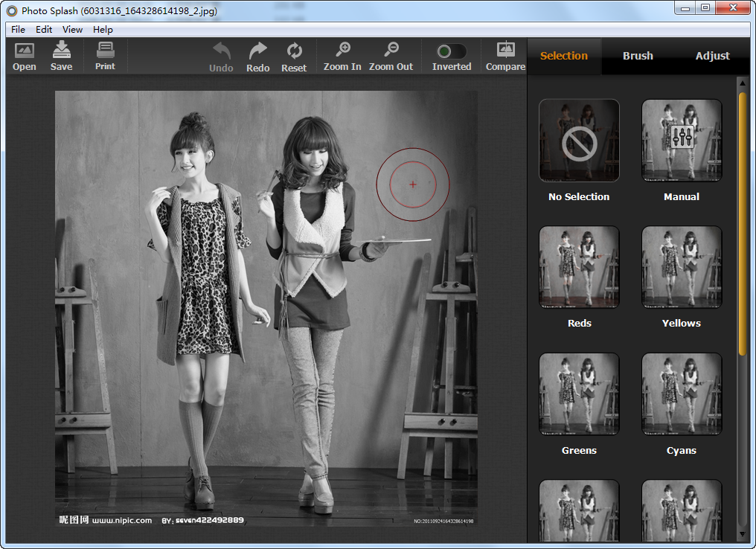This screenshot has width=756, height=549.
Task: Open the Edit menu
Action: (44, 30)
